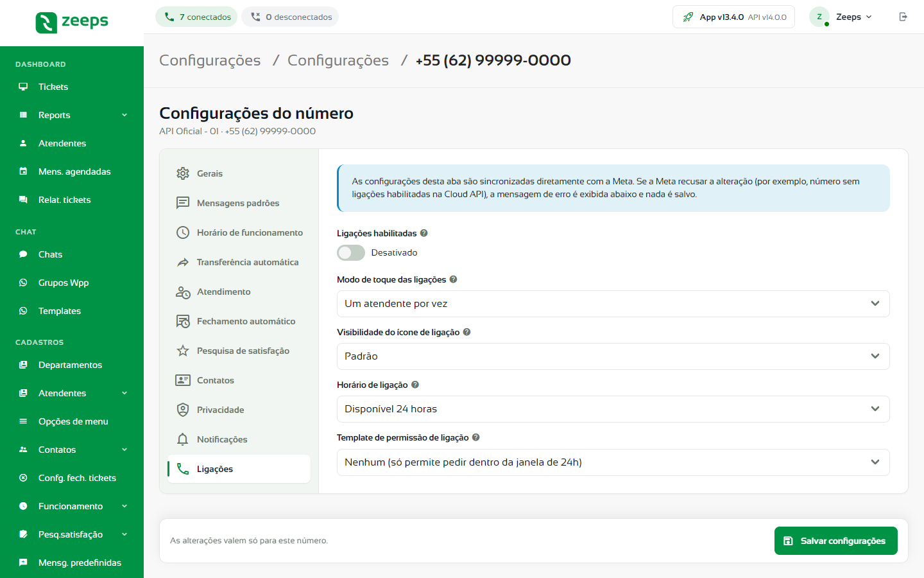
Task: Click help icon beside Modo de toque das ligações
Action: tap(453, 279)
